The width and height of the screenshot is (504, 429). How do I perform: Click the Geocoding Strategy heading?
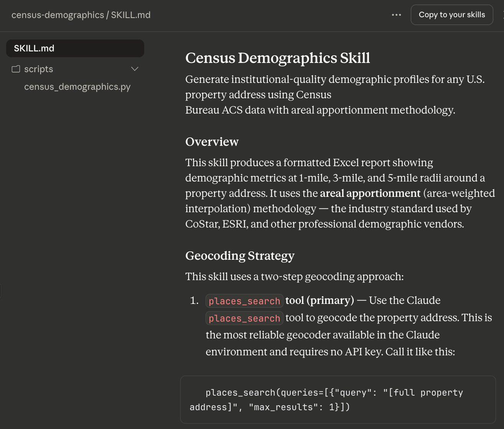click(240, 256)
